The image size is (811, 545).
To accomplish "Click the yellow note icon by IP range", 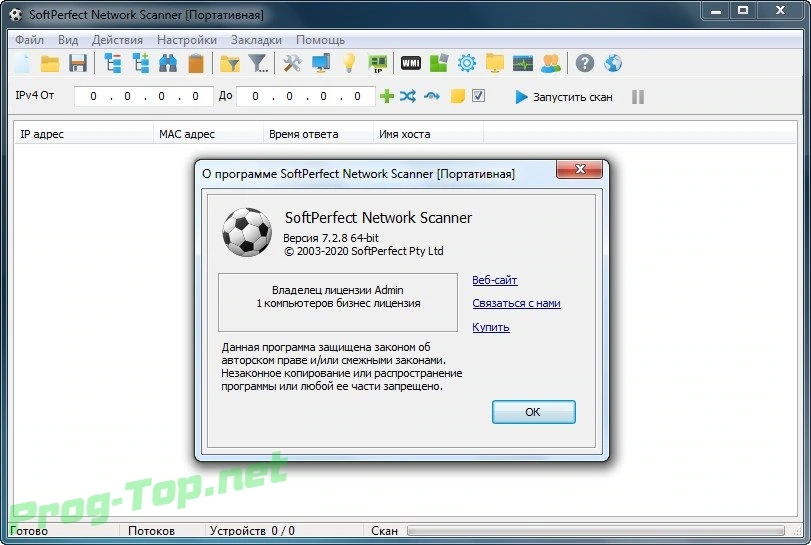I will coord(457,96).
